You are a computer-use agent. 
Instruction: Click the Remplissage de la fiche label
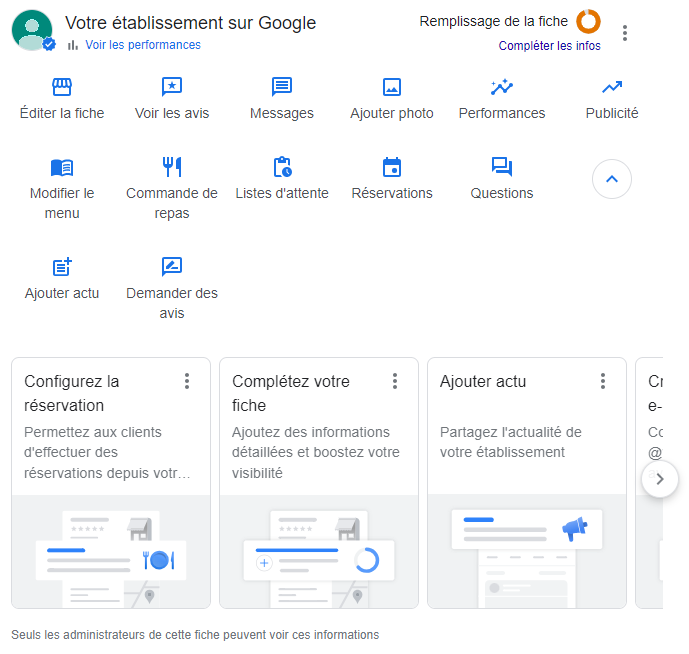tap(493, 21)
